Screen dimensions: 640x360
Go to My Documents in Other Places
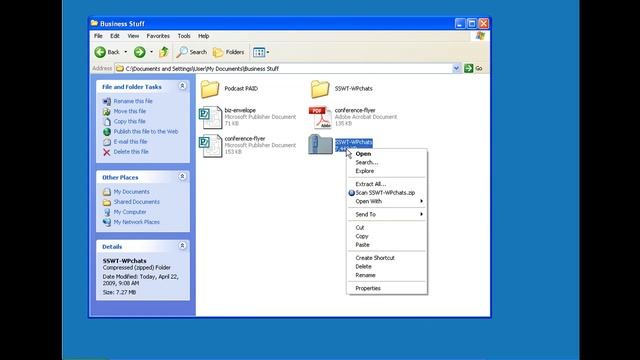pos(131,191)
